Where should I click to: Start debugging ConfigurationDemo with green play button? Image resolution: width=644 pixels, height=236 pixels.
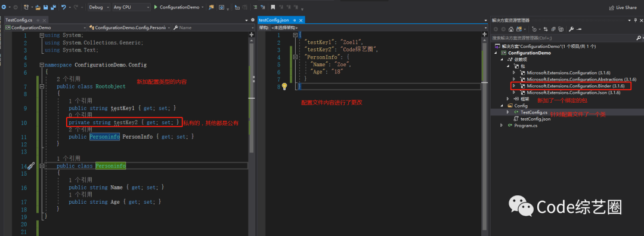click(156, 7)
